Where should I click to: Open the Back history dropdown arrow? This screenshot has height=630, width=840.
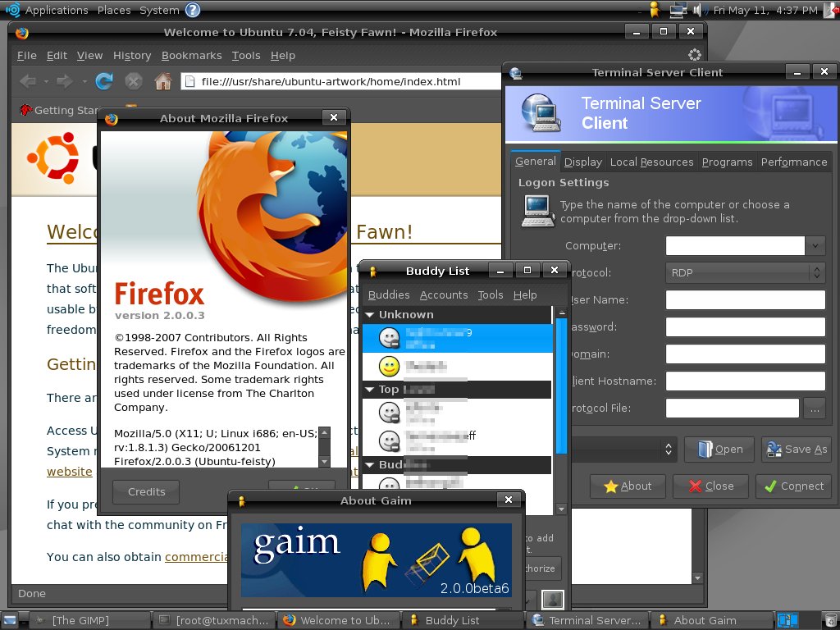46,81
